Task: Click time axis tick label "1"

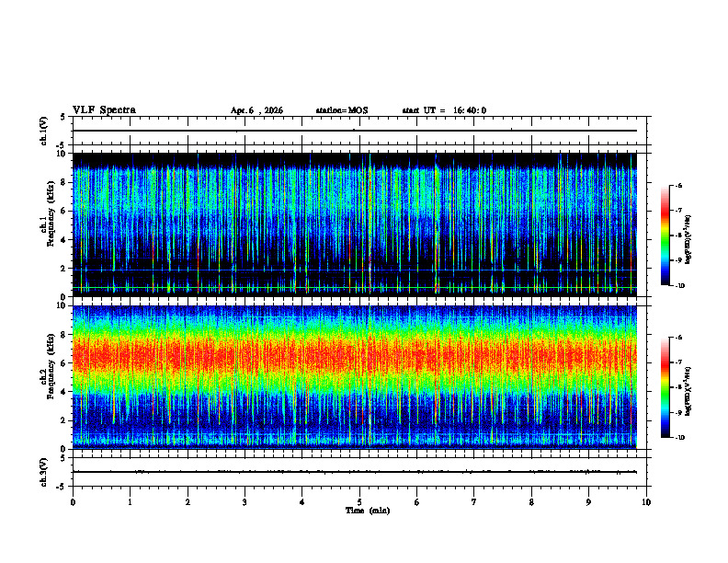Action: 130,502
